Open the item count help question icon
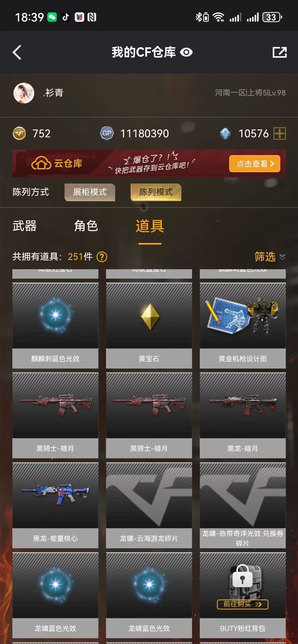Image resolution: width=298 pixels, height=644 pixels. tap(102, 257)
